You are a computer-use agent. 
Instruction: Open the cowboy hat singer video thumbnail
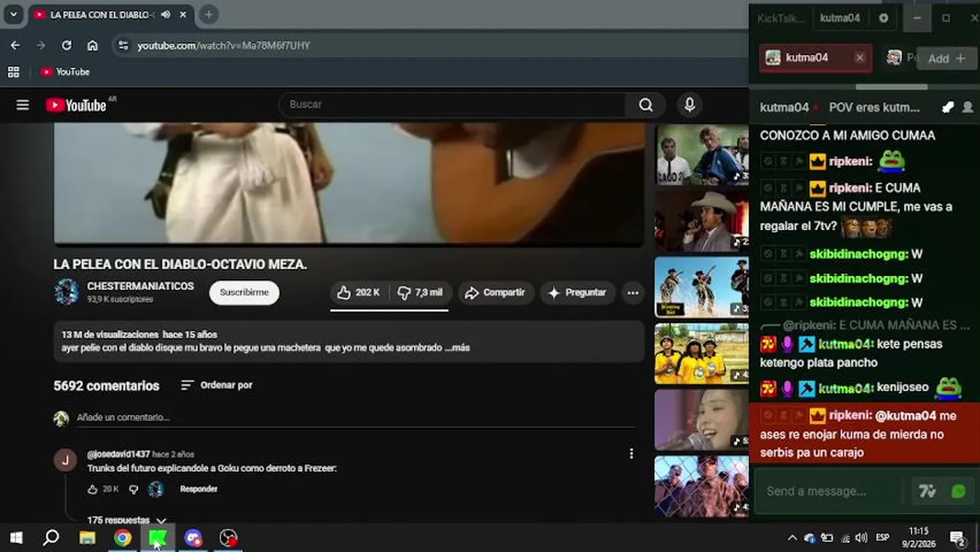point(702,222)
